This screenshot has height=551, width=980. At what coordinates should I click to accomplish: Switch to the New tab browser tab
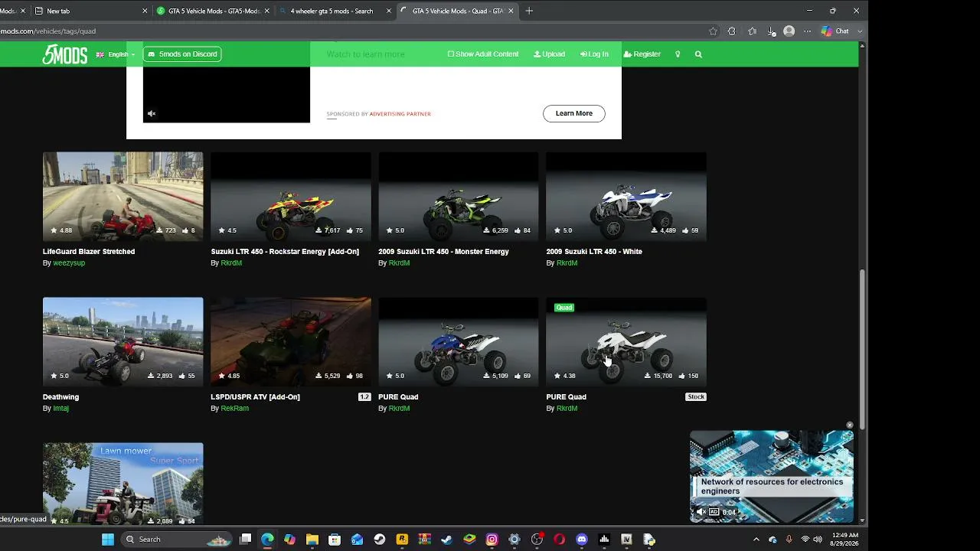click(92, 11)
